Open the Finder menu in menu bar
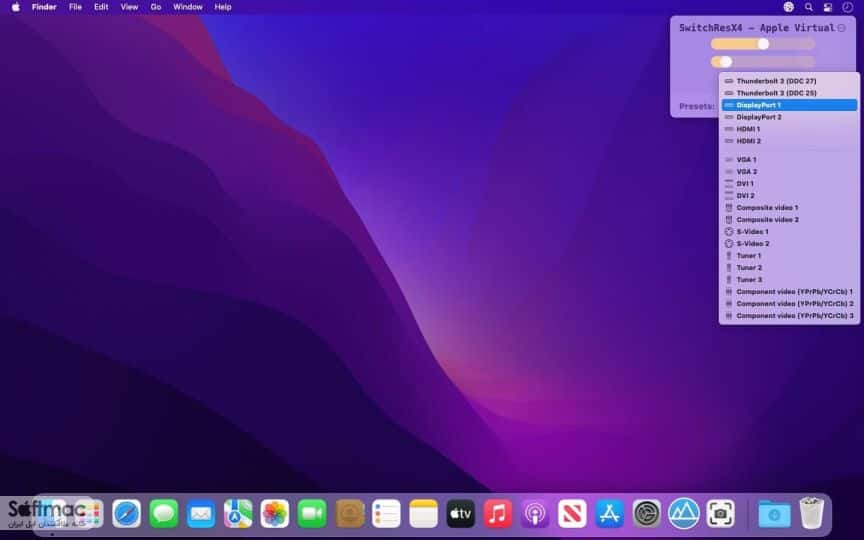 [44, 7]
